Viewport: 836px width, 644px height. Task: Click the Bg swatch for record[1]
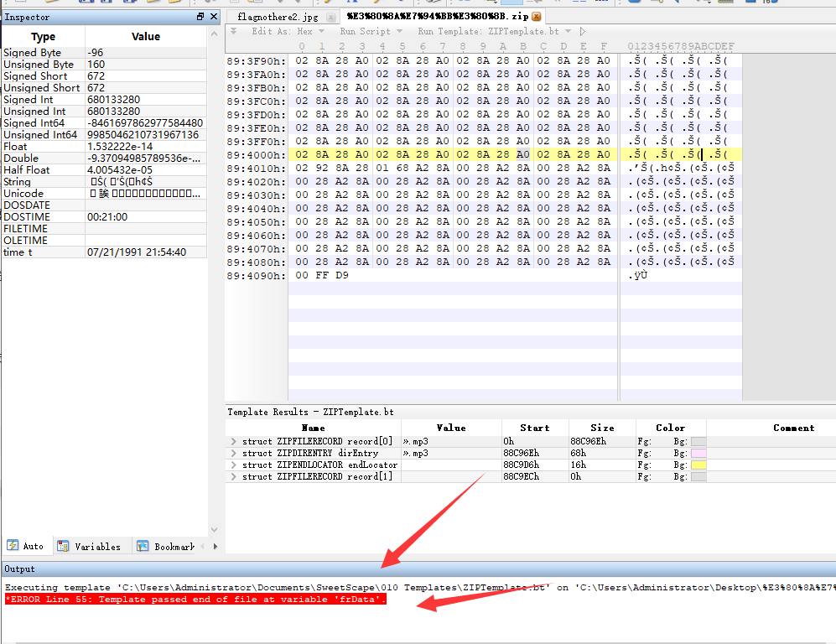[698, 476]
